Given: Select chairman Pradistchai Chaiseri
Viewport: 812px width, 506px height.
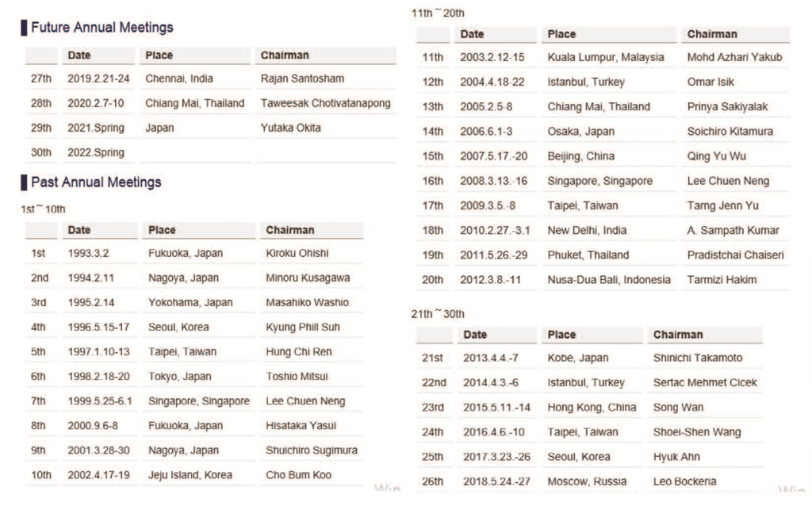Looking at the screenshot, I should tap(735, 255).
